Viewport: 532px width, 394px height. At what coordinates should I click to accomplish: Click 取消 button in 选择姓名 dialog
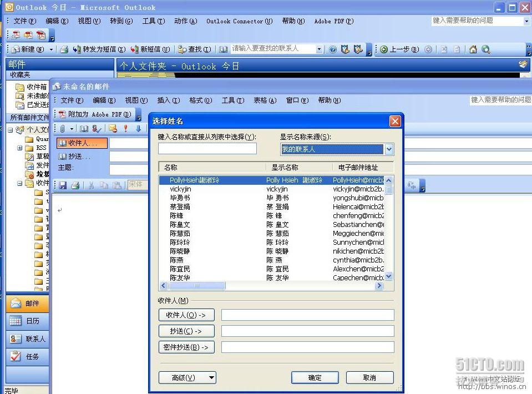click(369, 378)
